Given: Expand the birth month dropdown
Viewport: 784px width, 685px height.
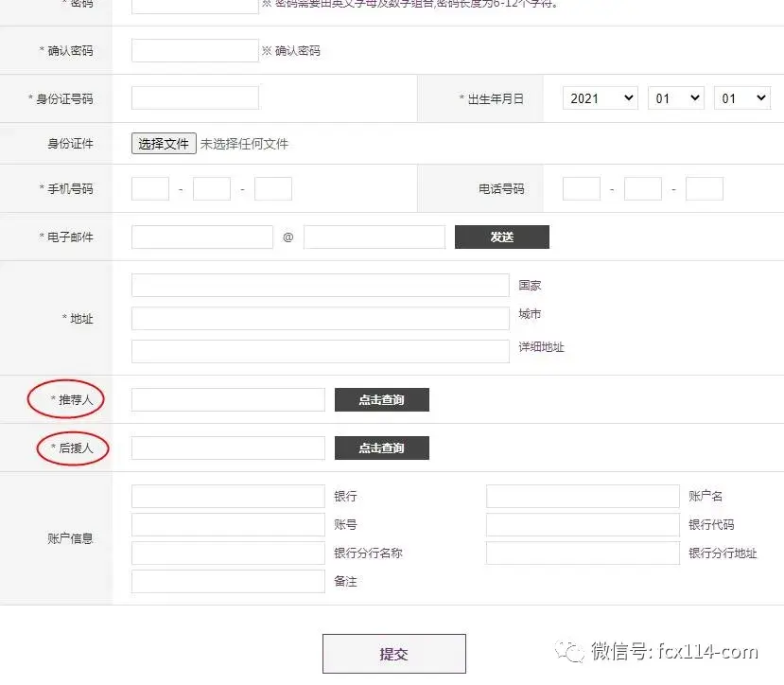Looking at the screenshot, I should [675, 98].
